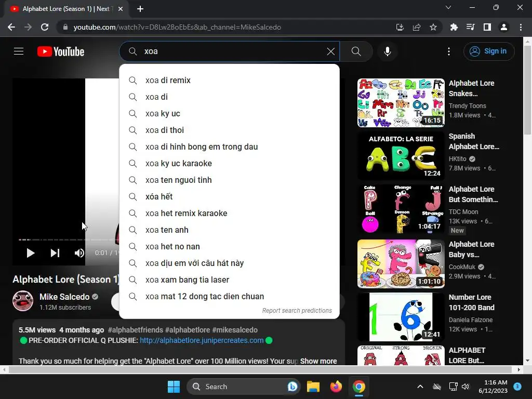This screenshot has width=532, height=399.
Task: Click the Sign in button
Action: pyautogui.click(x=488, y=51)
